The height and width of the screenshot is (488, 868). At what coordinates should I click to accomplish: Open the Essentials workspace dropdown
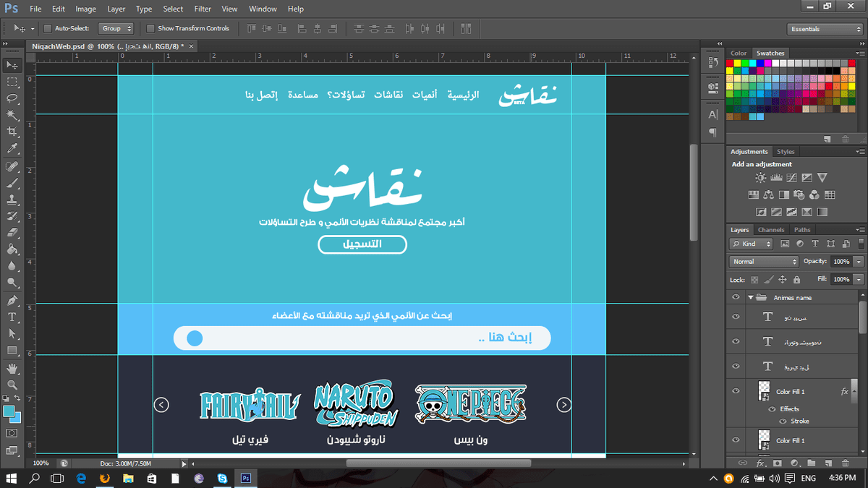coord(825,29)
